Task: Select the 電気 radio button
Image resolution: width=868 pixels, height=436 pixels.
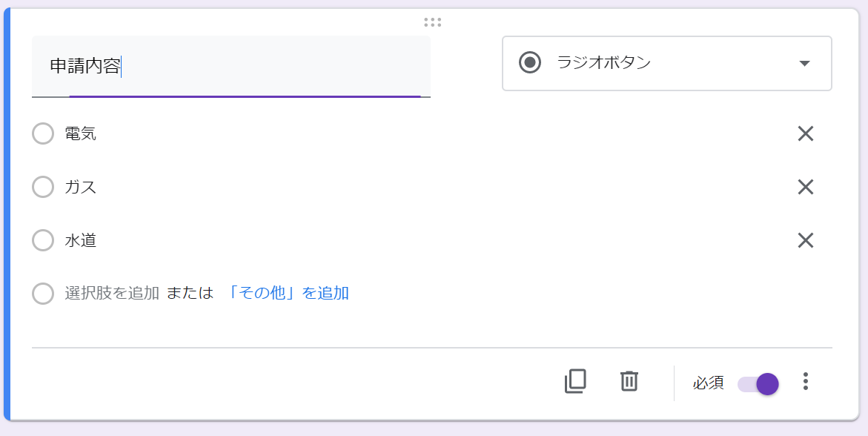Action: tap(43, 134)
